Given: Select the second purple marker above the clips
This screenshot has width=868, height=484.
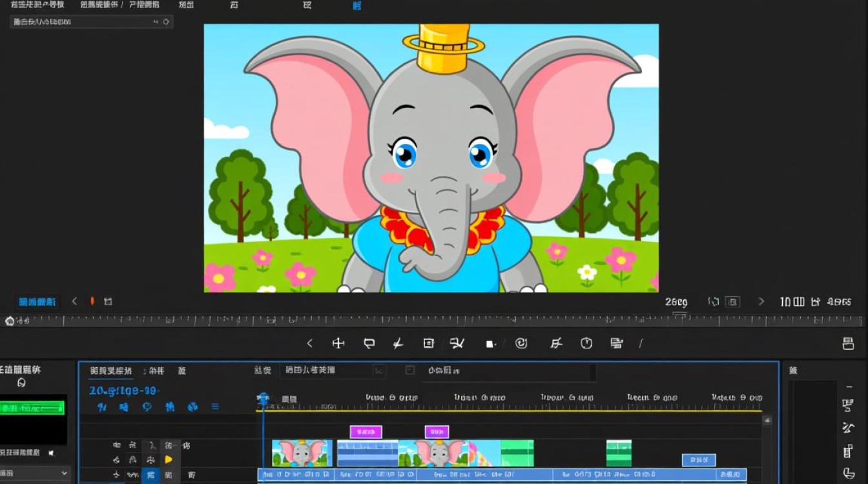Looking at the screenshot, I should (437, 432).
